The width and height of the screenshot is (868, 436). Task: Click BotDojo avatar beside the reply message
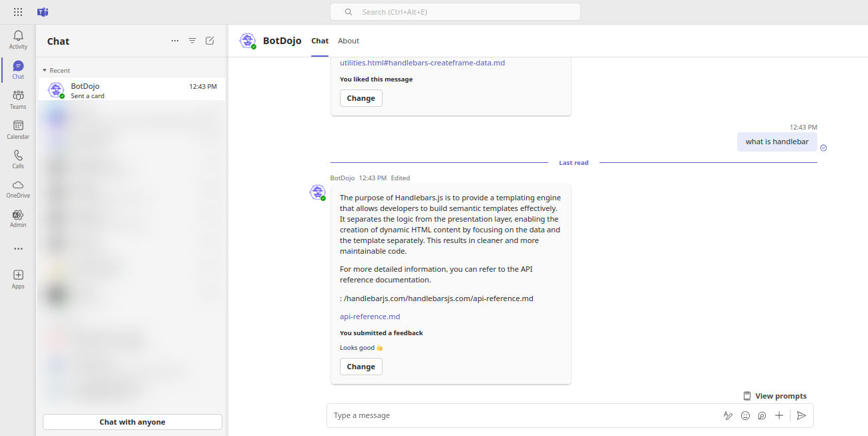(318, 192)
